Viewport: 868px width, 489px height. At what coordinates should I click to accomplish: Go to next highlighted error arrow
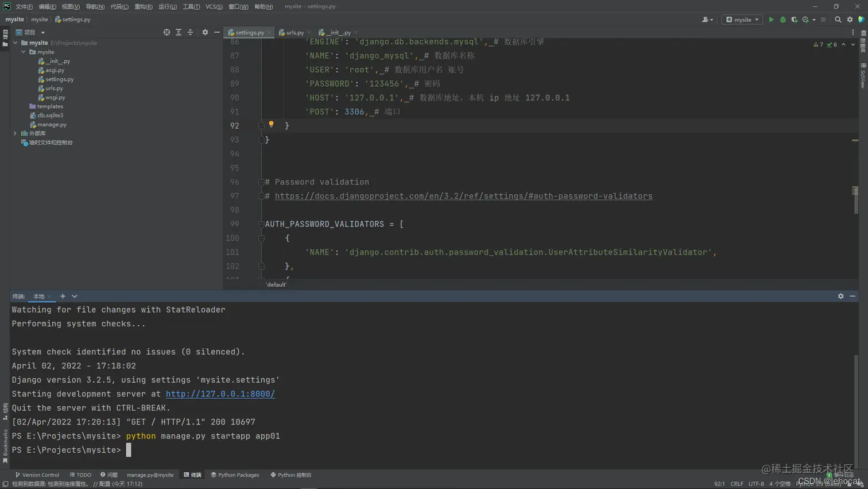tap(853, 44)
